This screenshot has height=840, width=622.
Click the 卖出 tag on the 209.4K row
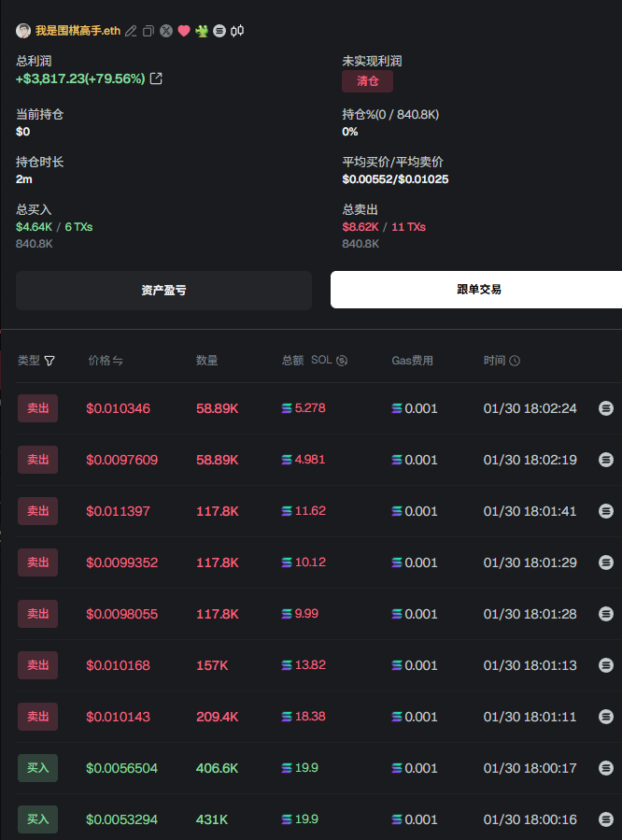37,717
